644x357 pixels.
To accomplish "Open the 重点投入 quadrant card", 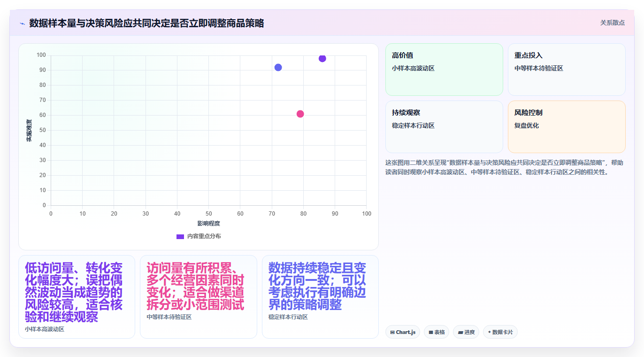I will 567,70.
